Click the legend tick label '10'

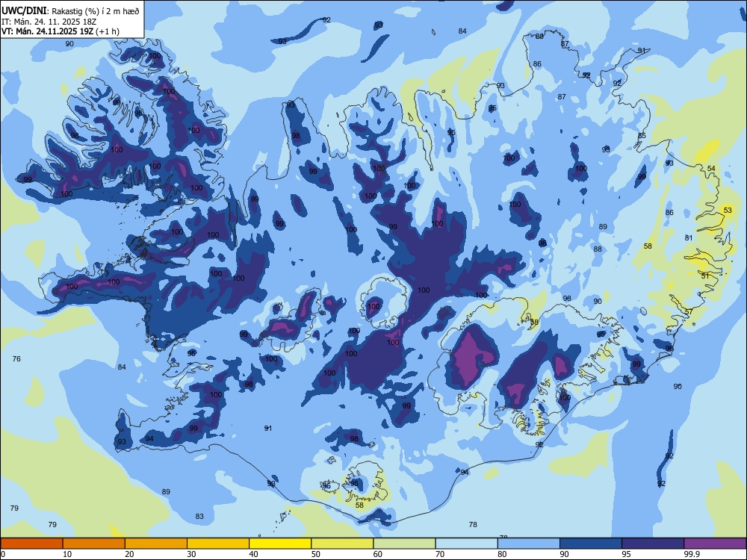(x=67, y=554)
